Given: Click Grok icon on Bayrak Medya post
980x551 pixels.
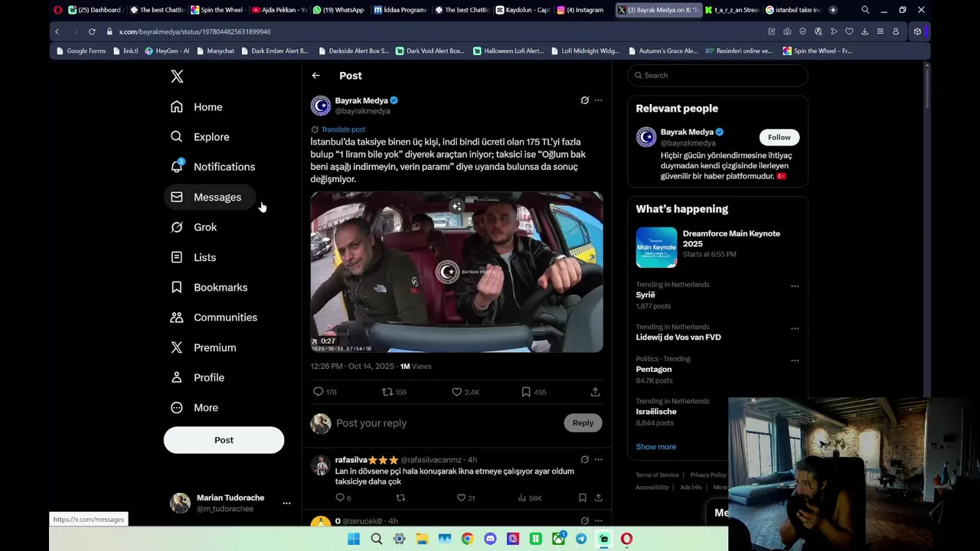Looking at the screenshot, I should point(584,100).
